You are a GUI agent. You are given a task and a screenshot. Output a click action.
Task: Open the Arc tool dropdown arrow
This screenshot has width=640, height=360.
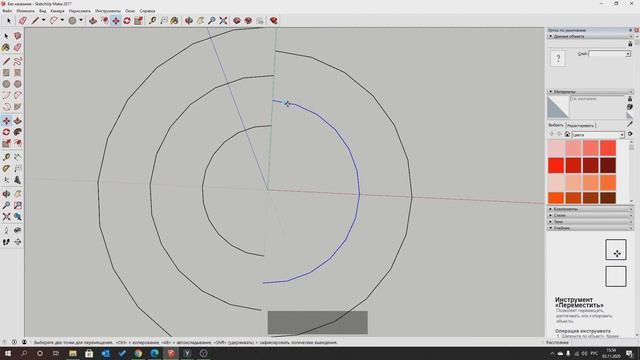coord(62,20)
